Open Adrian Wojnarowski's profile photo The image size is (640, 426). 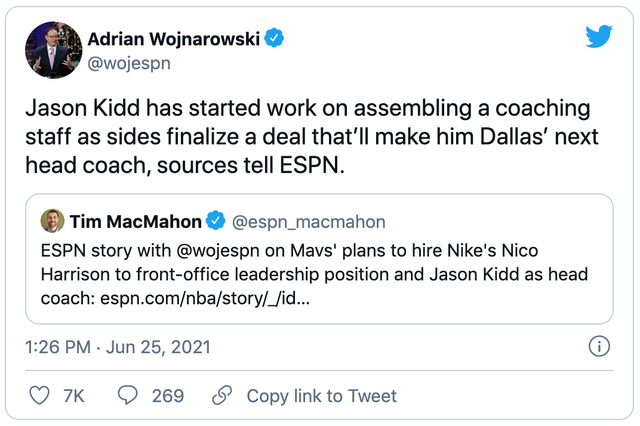[51, 51]
